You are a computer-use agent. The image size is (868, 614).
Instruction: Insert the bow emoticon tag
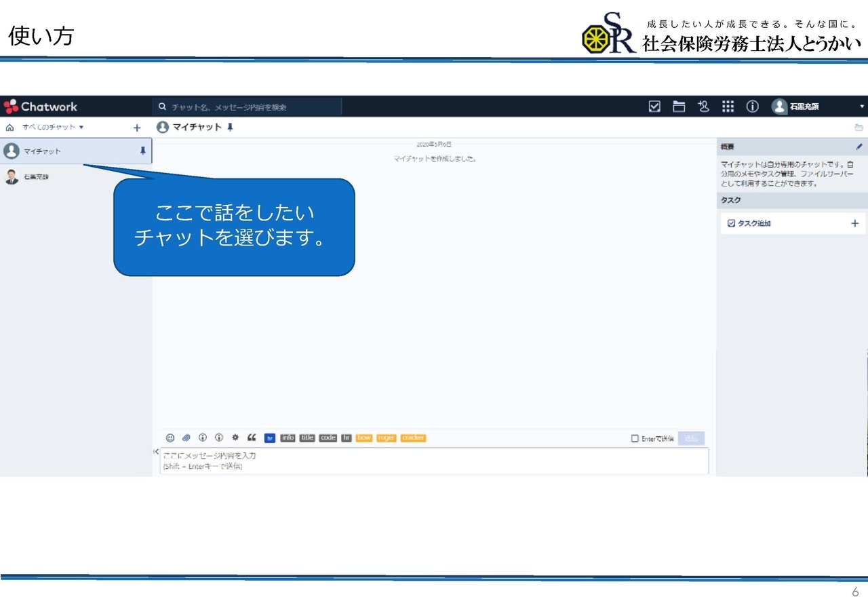[364, 438]
